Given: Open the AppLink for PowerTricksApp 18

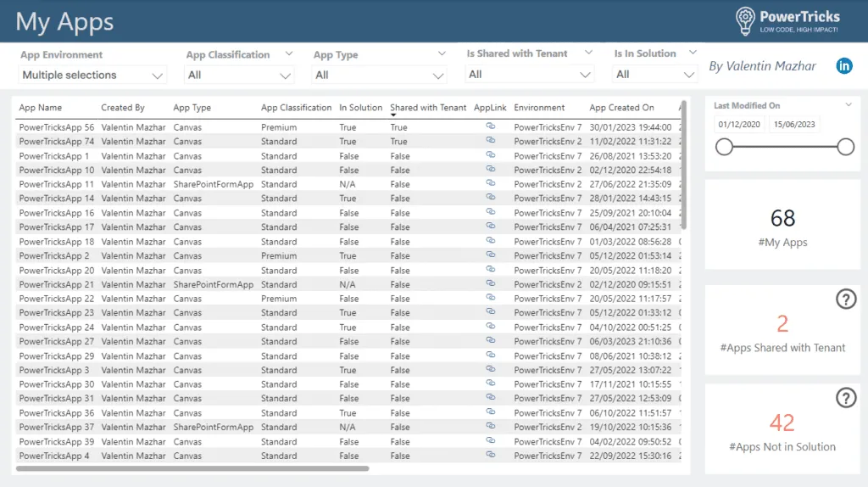Looking at the screenshot, I should 491,241.
